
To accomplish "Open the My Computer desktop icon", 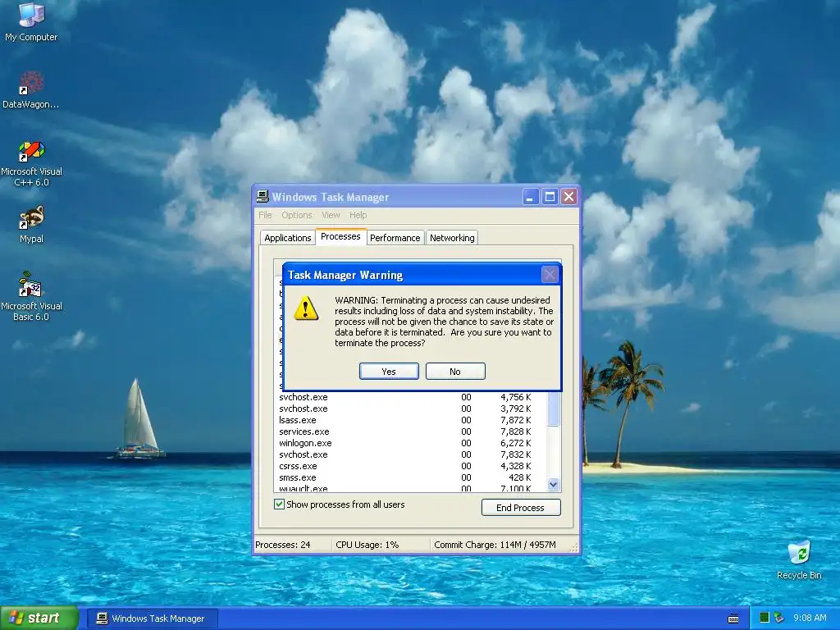I will [31, 21].
